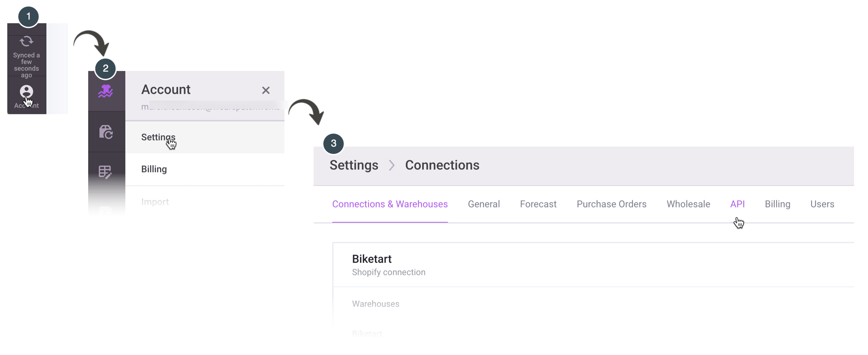This screenshot has width=868, height=355.
Task: Select Billing in the Account menu
Action: pos(154,169)
